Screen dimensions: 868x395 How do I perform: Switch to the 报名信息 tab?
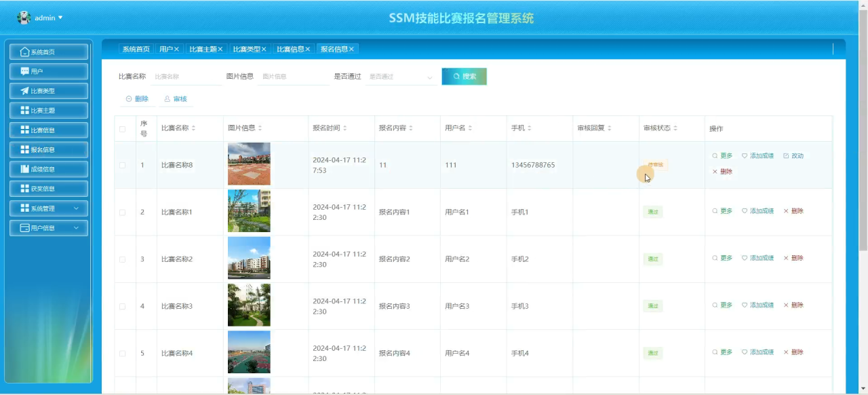(334, 49)
